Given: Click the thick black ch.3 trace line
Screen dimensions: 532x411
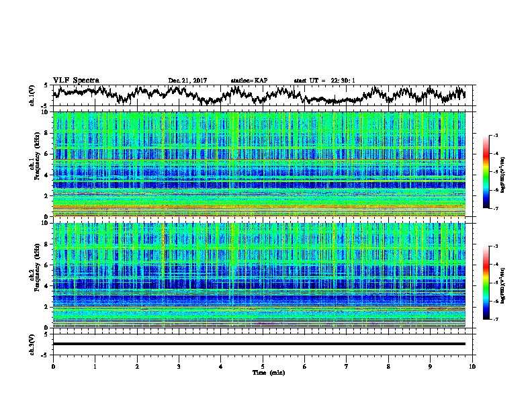Looking at the screenshot, I should pyautogui.click(x=259, y=344).
